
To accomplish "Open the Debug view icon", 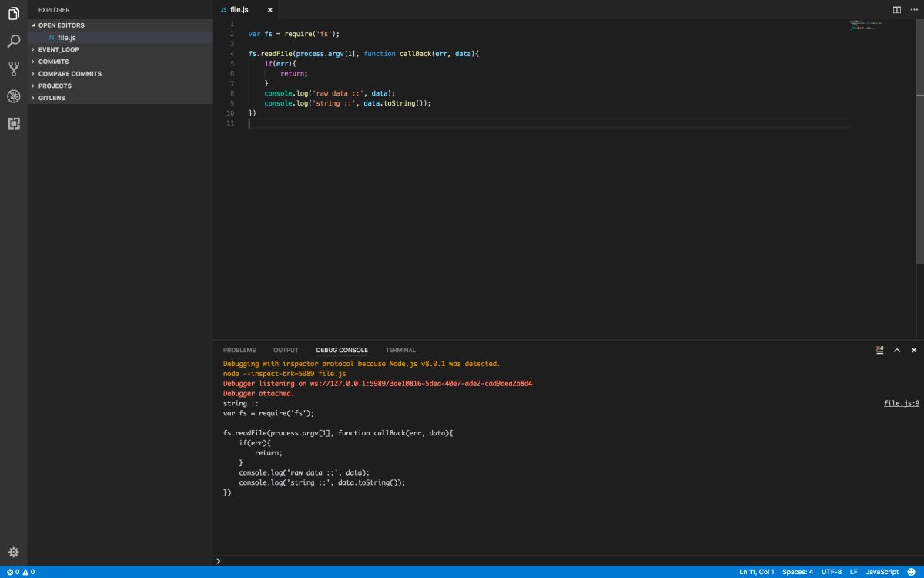I will (13, 96).
